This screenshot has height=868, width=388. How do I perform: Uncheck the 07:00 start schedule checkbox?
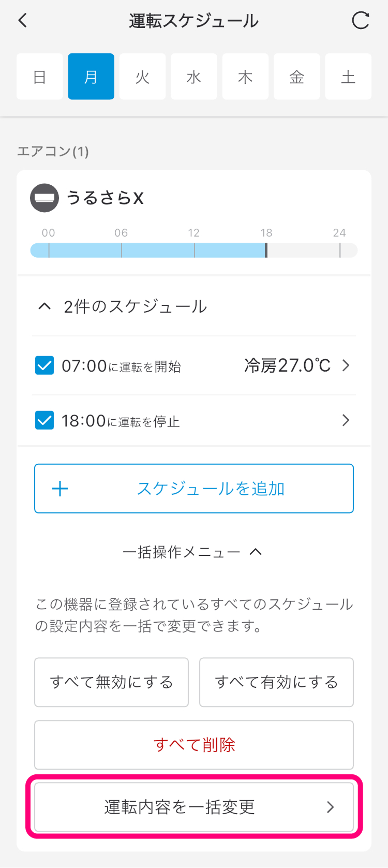(x=44, y=365)
